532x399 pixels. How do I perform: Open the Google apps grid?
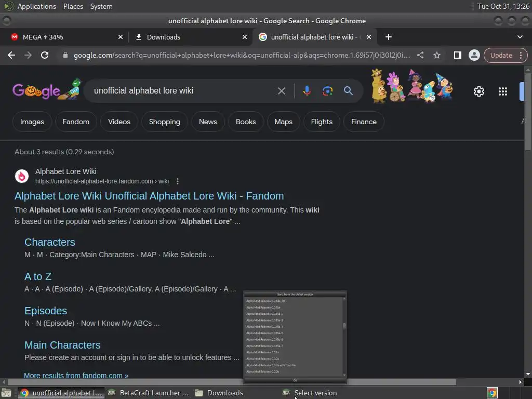tap(503, 91)
